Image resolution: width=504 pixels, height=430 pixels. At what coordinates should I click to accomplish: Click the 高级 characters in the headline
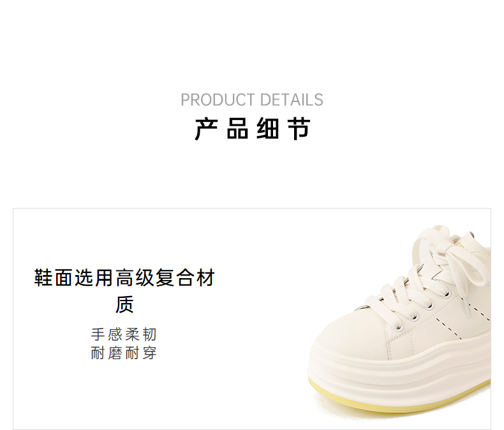tap(135, 278)
